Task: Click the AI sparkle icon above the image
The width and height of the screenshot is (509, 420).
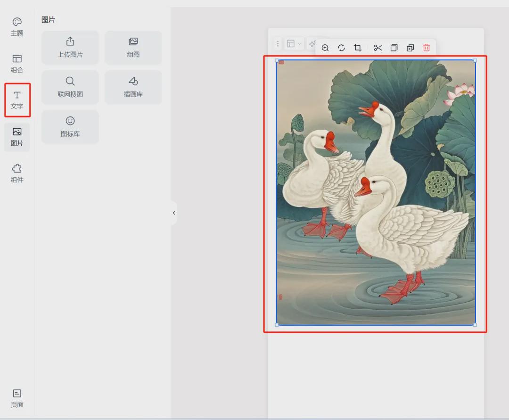Action: (312, 43)
